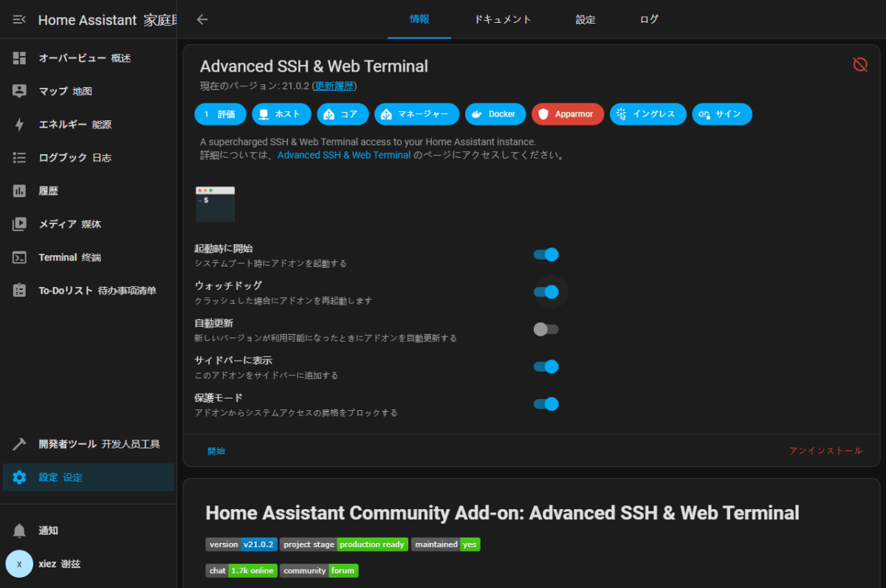Switch to the ドキュメント tab

pos(503,20)
